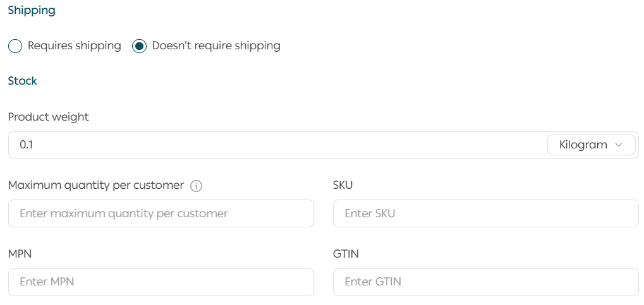Focus the Enter MPN text box
The image size is (644, 305).
[161, 282]
